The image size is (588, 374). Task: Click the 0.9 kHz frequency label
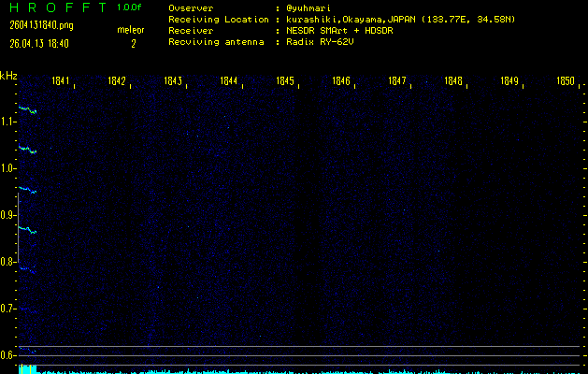coord(7,215)
